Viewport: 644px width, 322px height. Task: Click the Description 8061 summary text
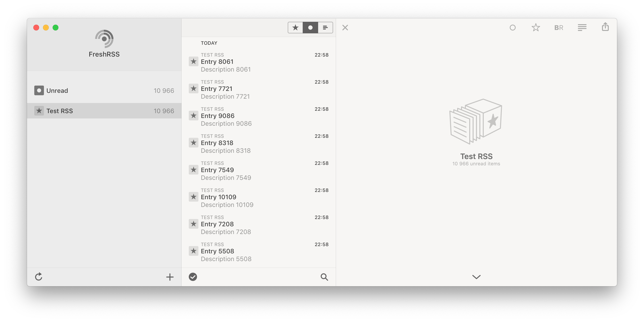226,69
